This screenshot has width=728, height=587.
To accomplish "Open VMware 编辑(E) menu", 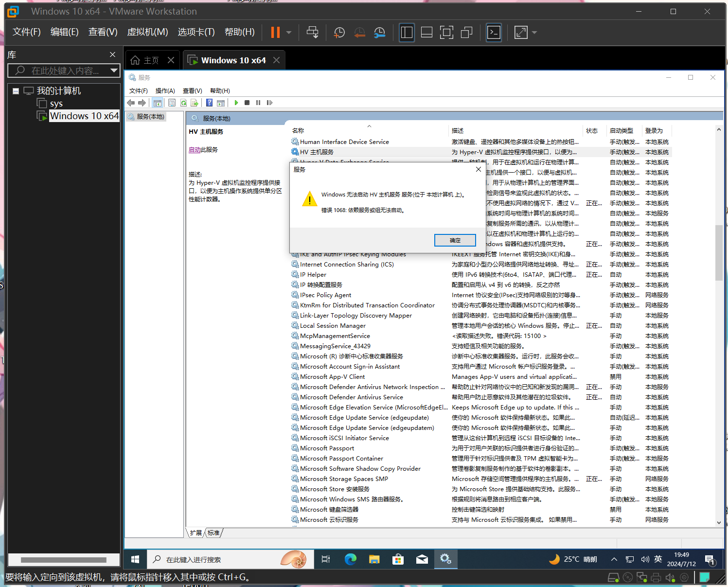I will 64,32.
